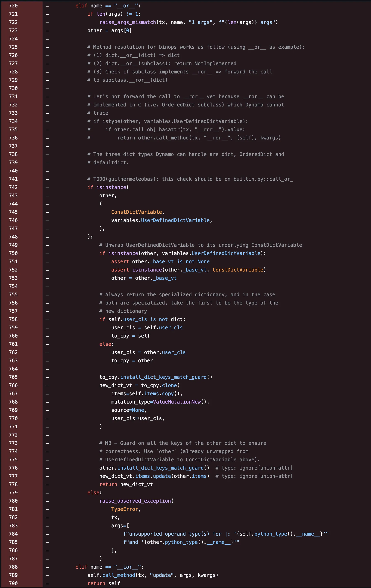The height and width of the screenshot is (588, 371).
Task: Click to_cpy.install_dict_keys_match_guard() call
Action: 156,377
